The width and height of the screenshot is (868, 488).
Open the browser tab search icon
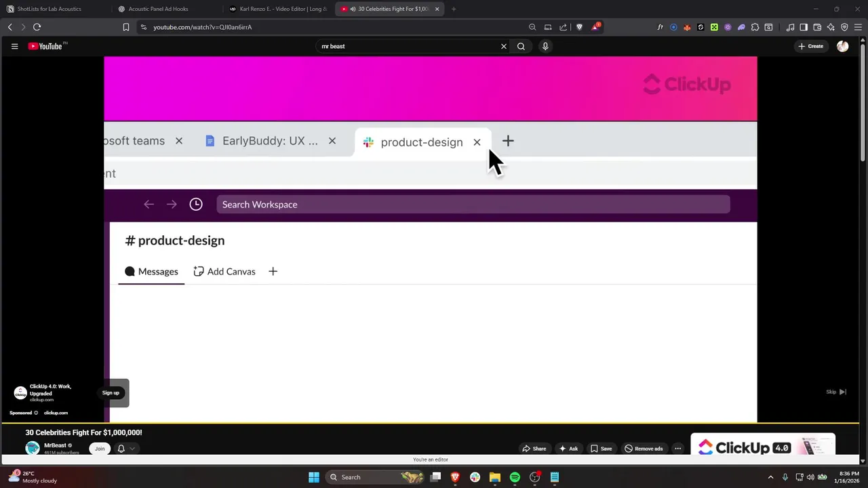[768, 27]
